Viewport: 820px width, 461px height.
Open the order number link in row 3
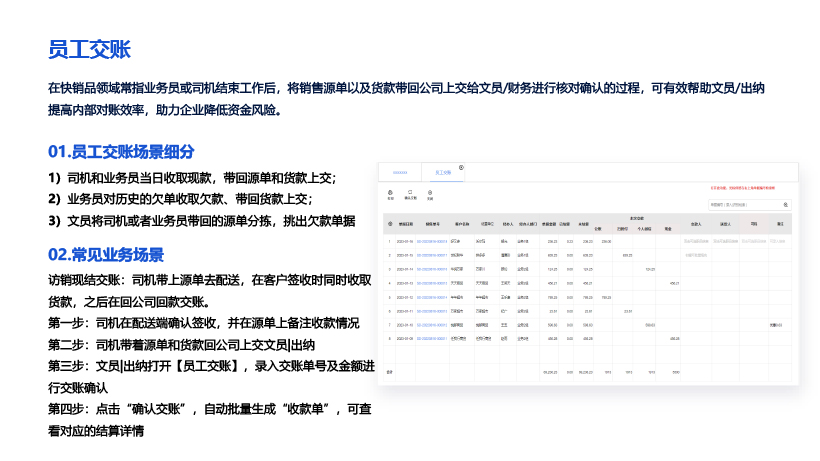click(x=433, y=269)
